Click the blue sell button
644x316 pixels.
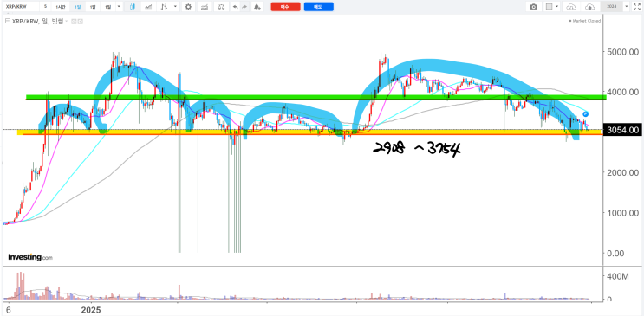[318, 7]
